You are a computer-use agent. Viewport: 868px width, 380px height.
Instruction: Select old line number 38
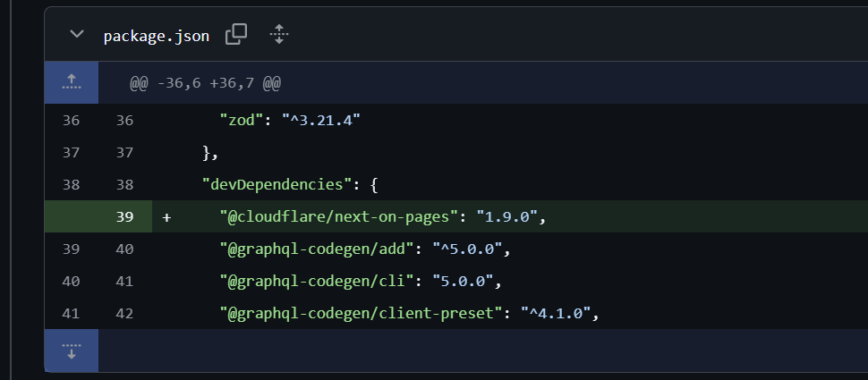tap(71, 185)
